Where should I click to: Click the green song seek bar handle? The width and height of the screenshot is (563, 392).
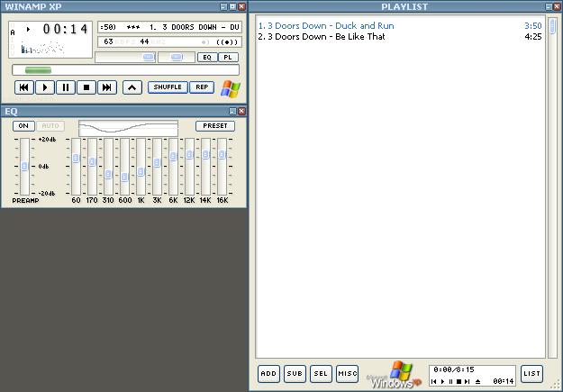38,70
